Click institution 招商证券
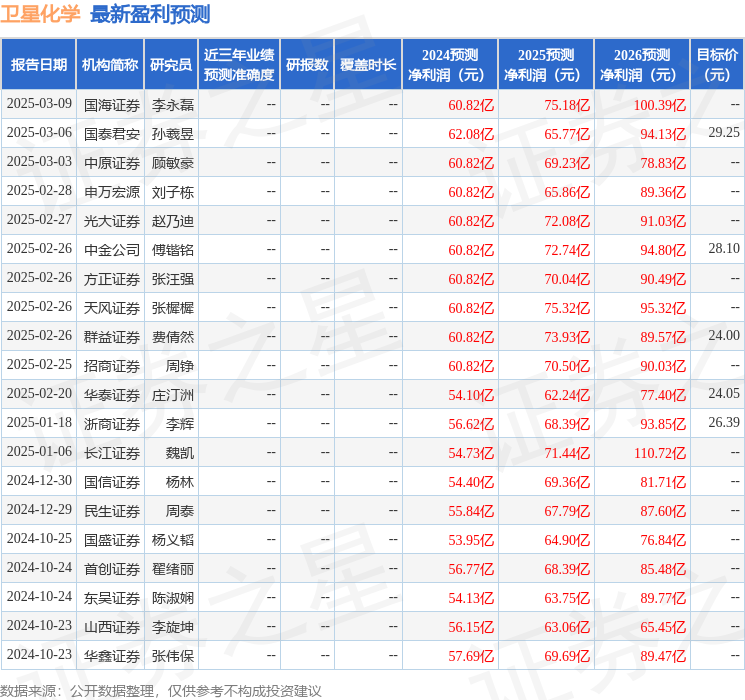The image size is (745, 700). [x=112, y=366]
